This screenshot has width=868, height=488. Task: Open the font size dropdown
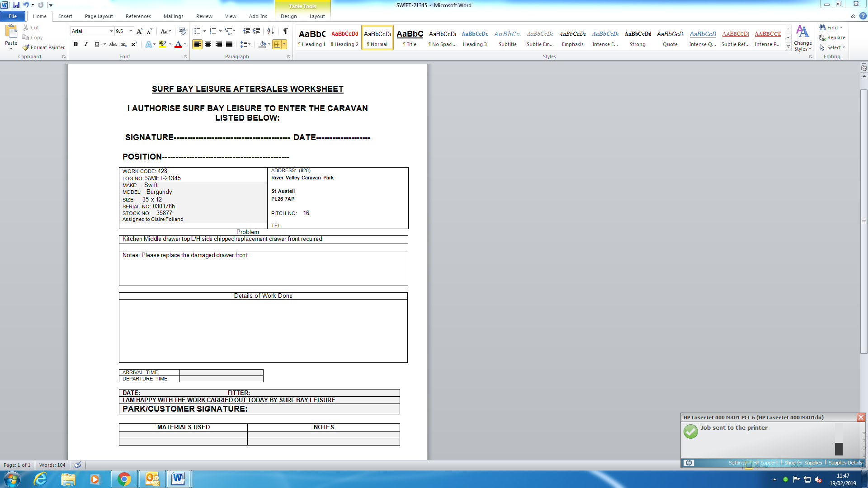[131, 31]
